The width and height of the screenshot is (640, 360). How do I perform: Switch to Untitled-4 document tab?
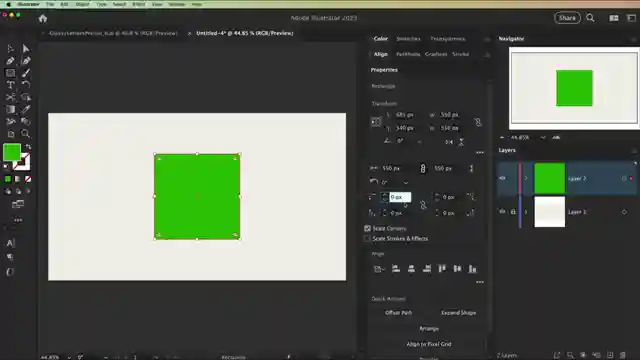pos(244,33)
